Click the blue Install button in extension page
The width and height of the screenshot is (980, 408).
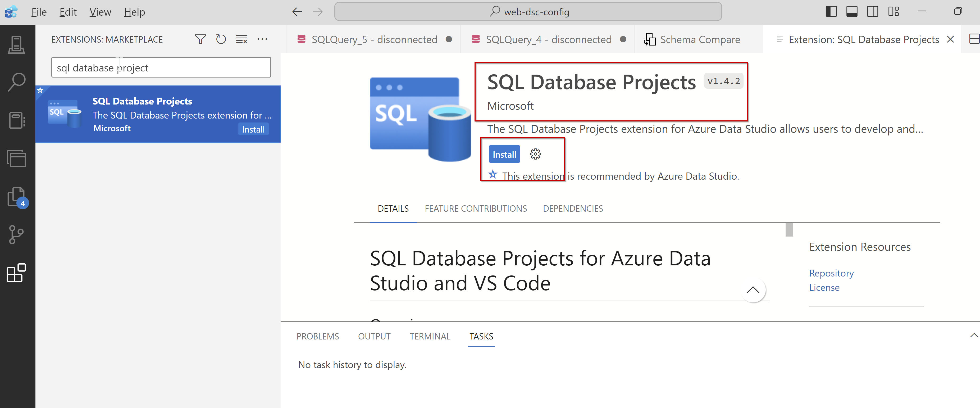[x=504, y=154]
